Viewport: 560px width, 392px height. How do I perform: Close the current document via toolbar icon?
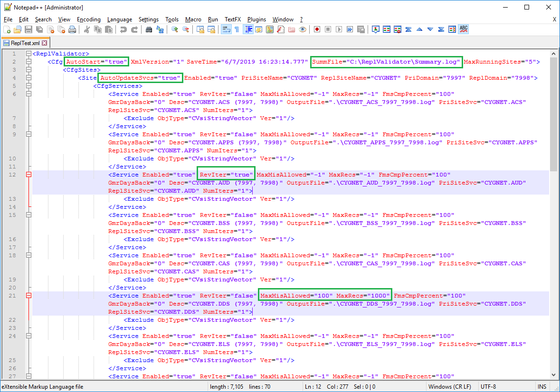click(50, 29)
